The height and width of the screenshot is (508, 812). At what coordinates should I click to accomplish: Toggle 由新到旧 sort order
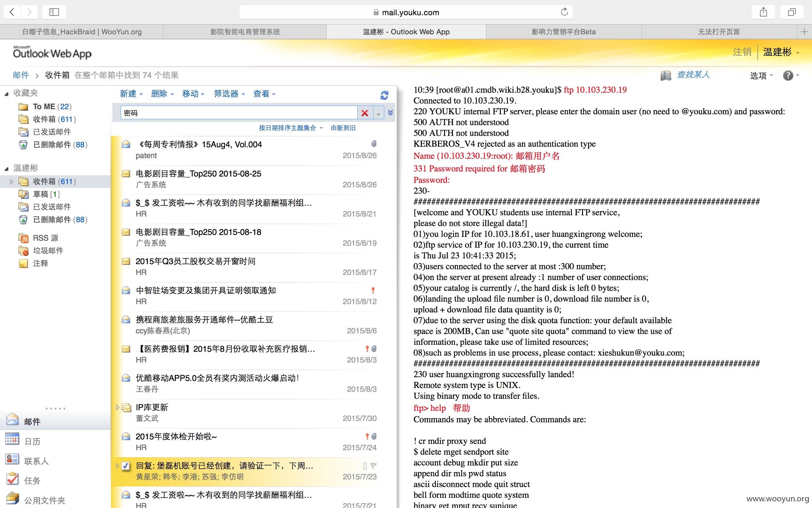(343, 128)
